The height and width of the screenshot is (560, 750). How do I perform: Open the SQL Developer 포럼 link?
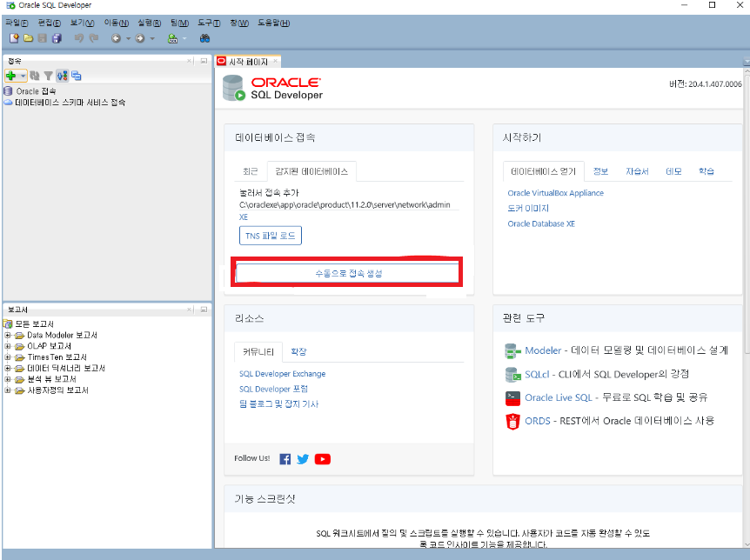(273, 390)
